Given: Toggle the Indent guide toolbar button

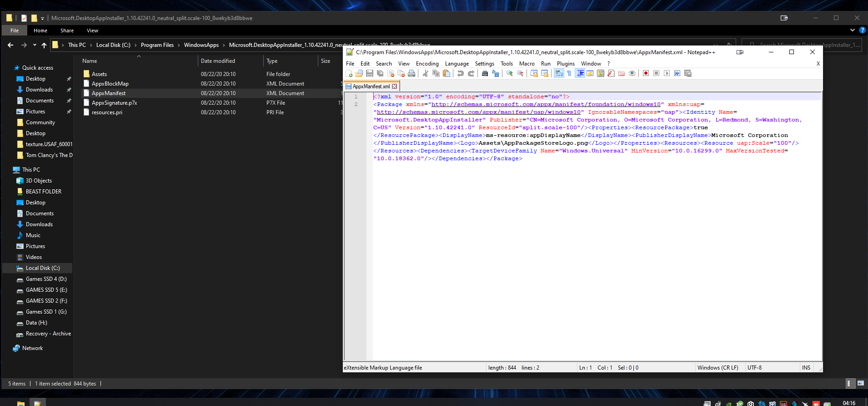Looking at the screenshot, I should (x=580, y=73).
